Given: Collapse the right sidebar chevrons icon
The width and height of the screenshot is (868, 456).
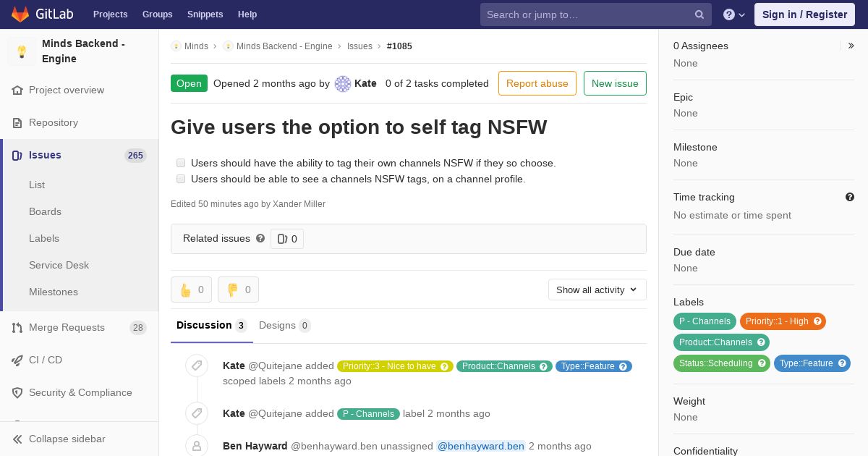Looking at the screenshot, I should pos(851,46).
